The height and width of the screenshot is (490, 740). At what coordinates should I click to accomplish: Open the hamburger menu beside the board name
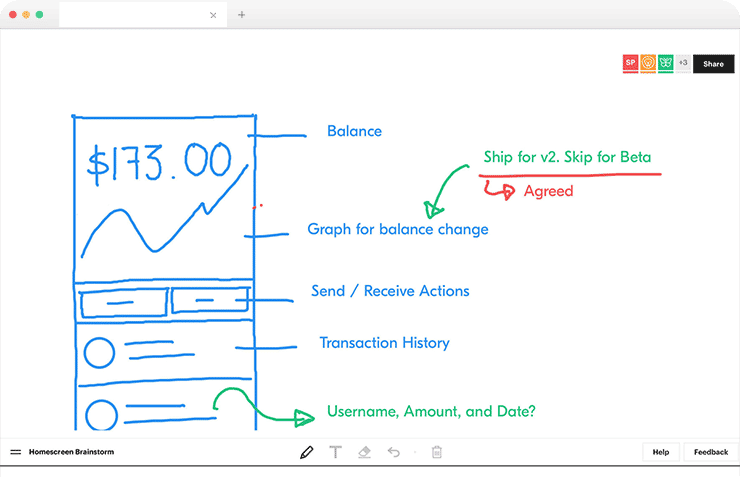coord(16,452)
